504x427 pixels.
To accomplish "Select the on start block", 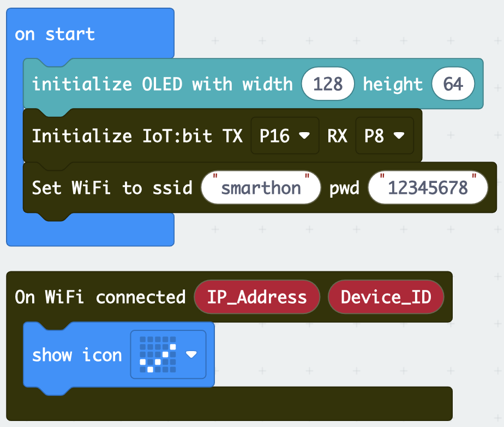I will coord(55,34).
